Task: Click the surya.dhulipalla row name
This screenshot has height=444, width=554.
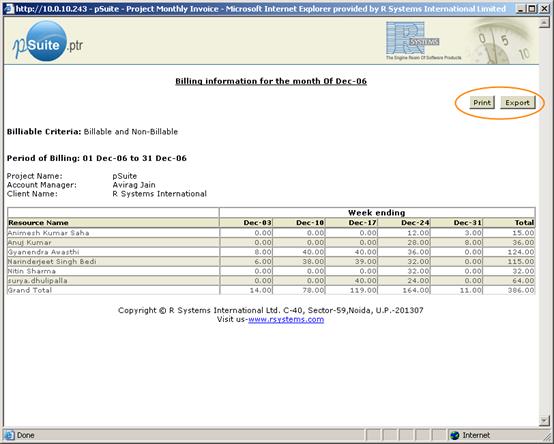Action: 37,281
